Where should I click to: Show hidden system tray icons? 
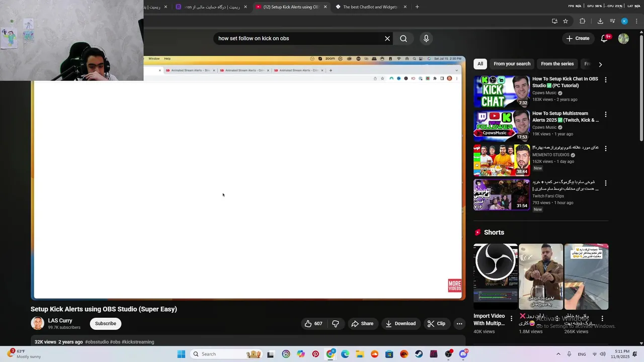(558, 354)
